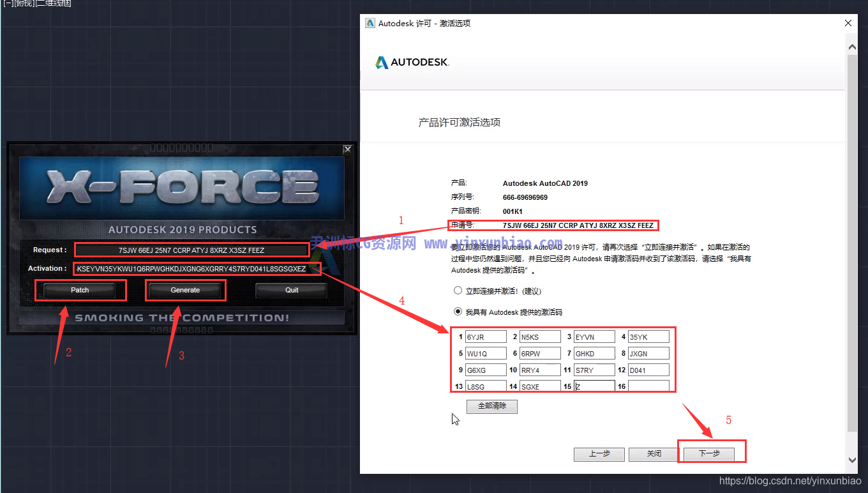Click activation code box 11 containing S7RY

point(594,370)
